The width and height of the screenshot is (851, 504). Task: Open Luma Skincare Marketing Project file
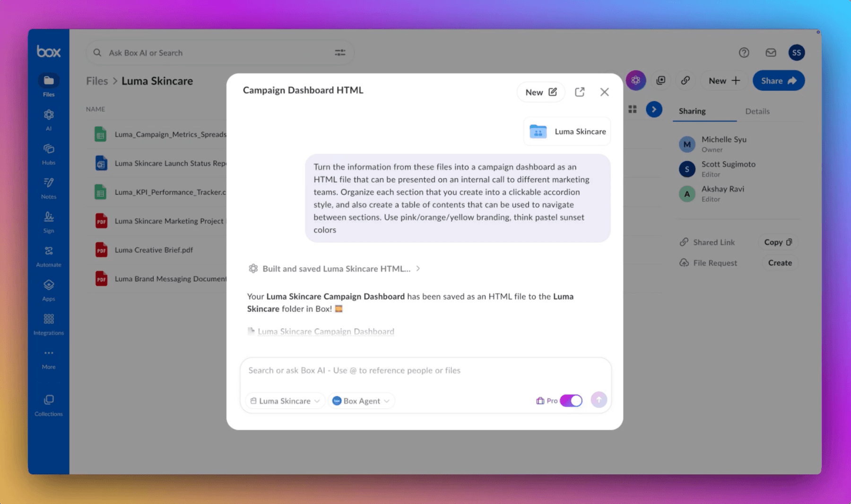(169, 221)
